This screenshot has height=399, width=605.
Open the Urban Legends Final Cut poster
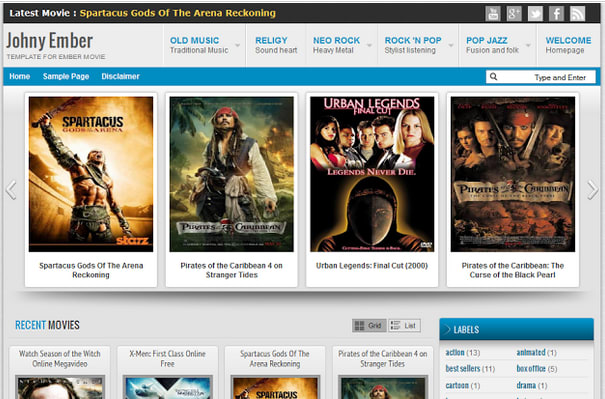pyautogui.click(x=372, y=174)
